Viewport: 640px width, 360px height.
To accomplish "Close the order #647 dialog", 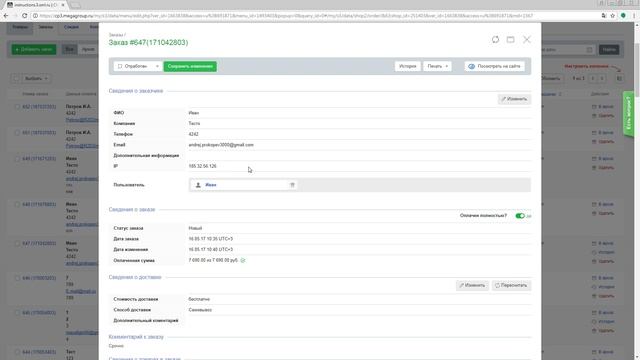I will (x=527, y=40).
